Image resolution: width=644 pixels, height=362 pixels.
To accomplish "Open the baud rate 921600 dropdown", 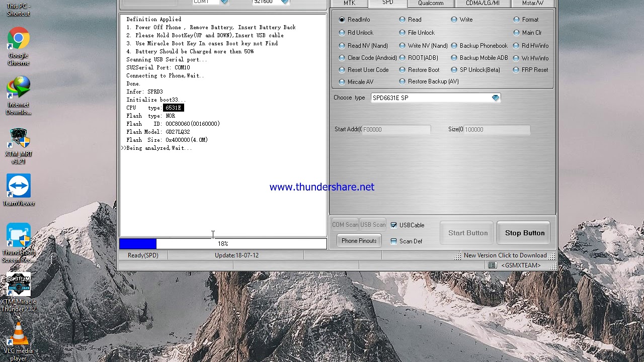I will point(285,2).
